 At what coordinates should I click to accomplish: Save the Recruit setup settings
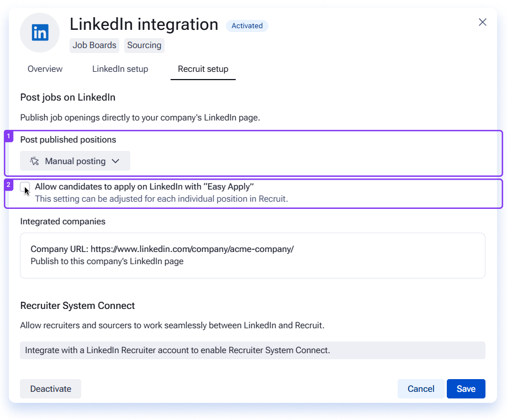pos(466,389)
